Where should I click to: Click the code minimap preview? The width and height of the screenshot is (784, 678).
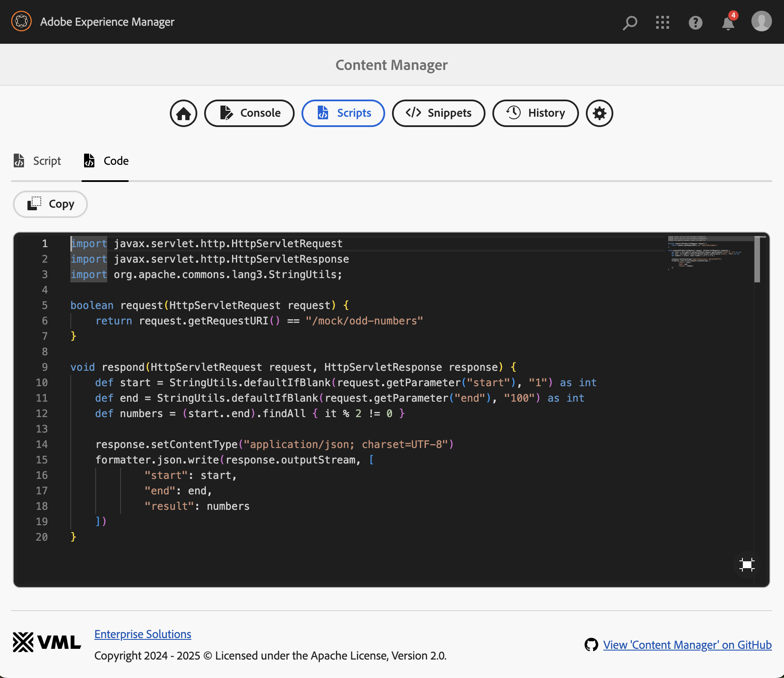(710, 252)
